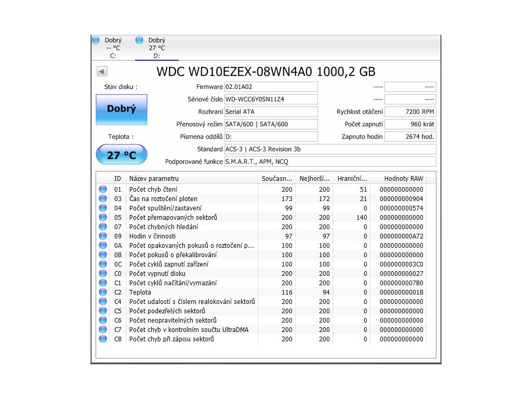532x399 pixels.
Task: Click status orb for Čas na roztočení ploten
Action: pos(103,198)
